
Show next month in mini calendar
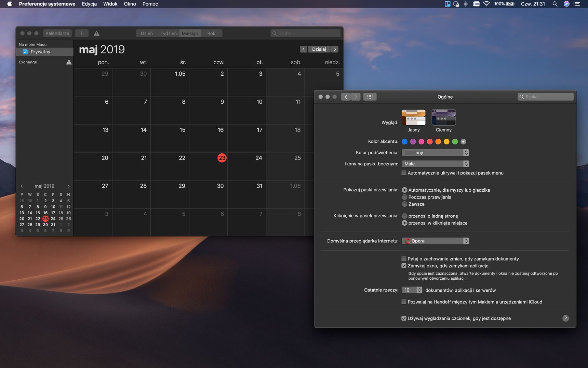click(68, 186)
